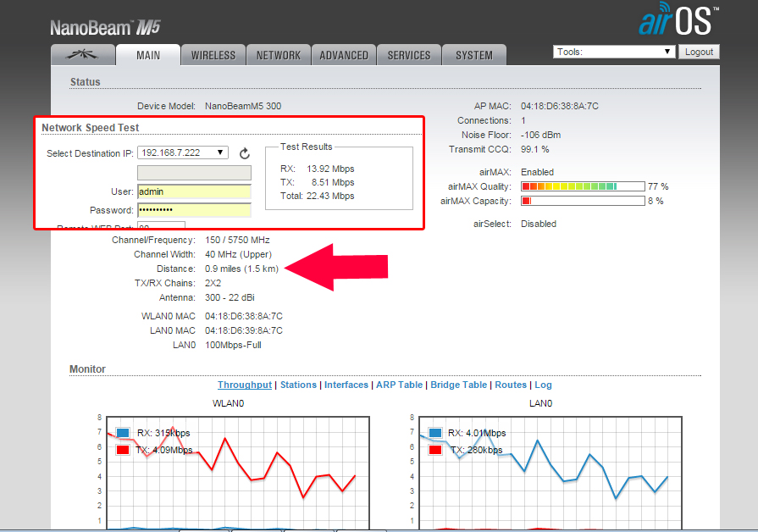758x532 pixels.
Task: Click the Logout button
Action: pyautogui.click(x=699, y=52)
